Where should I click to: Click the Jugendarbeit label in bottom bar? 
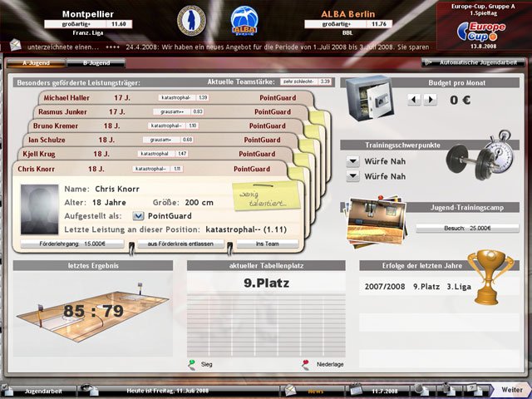[x=43, y=392]
